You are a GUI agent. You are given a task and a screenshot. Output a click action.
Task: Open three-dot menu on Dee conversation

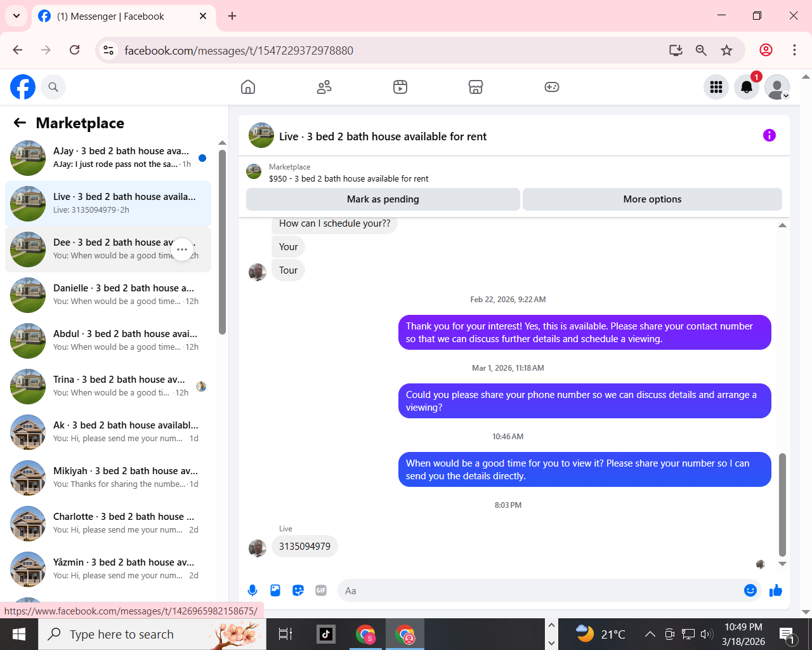point(182,249)
